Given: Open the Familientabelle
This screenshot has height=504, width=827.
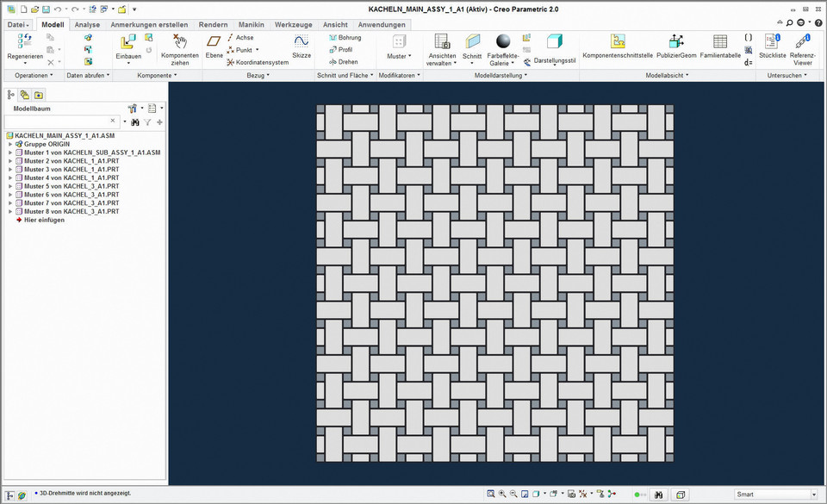Looking at the screenshot, I should pos(720,42).
